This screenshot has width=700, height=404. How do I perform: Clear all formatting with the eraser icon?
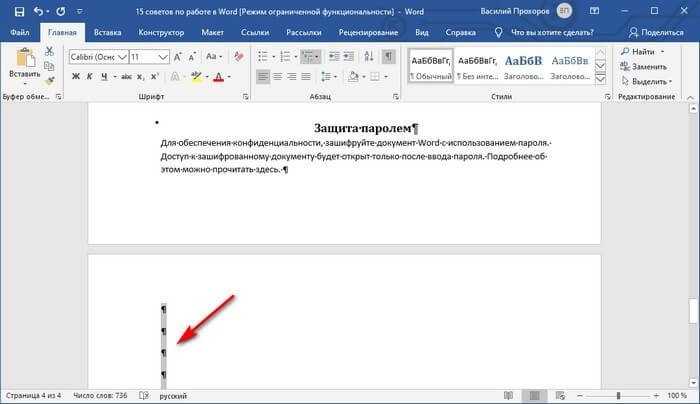point(238,57)
